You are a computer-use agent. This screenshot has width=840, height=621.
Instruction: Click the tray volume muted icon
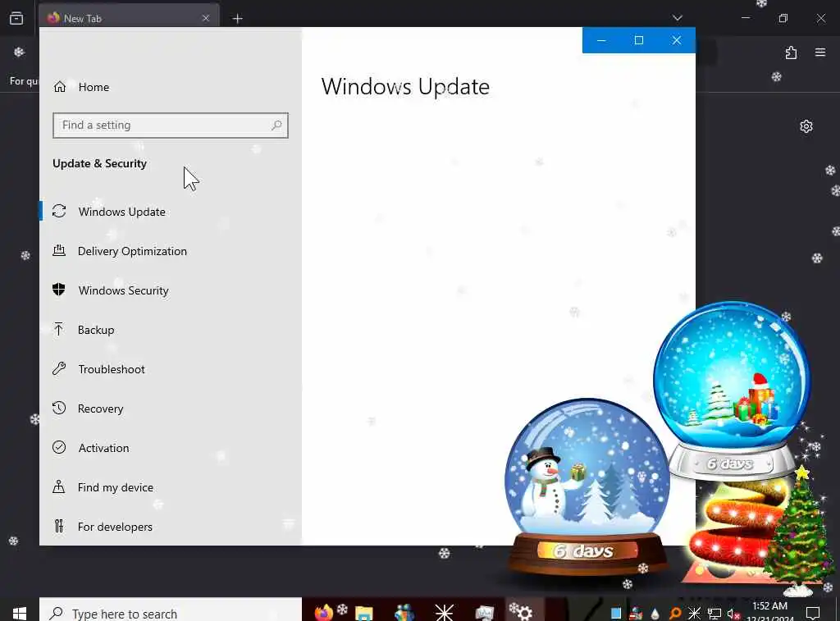click(733, 614)
